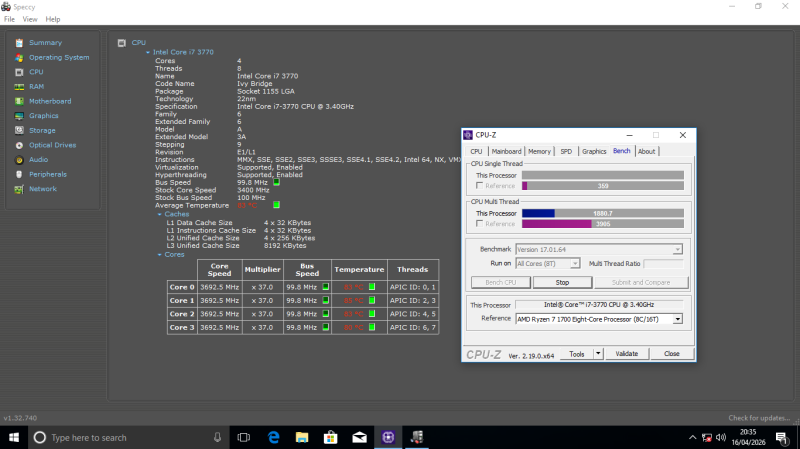The height and width of the screenshot is (449, 800).
Task: Click the volume icon in system tray
Action: pyautogui.click(x=721, y=437)
